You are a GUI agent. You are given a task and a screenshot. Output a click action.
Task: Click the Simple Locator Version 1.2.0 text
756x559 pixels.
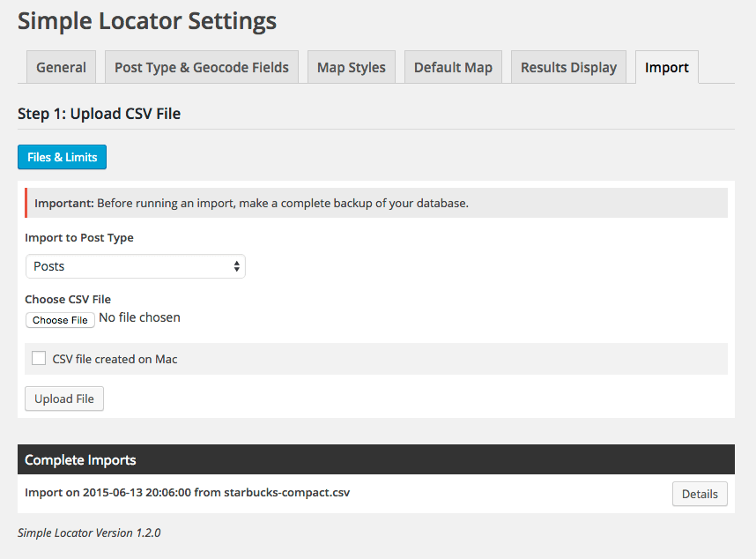[x=89, y=533]
